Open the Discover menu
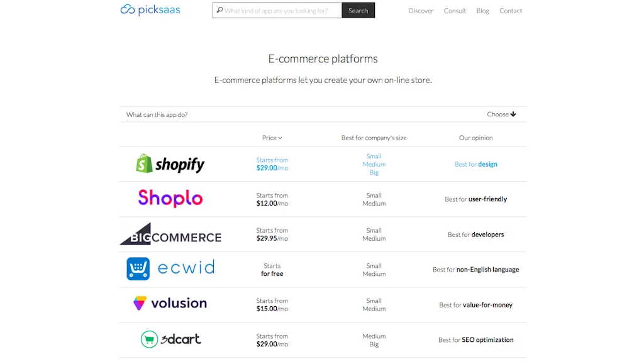Screen dimensions: 644x364 pyautogui.click(x=421, y=11)
